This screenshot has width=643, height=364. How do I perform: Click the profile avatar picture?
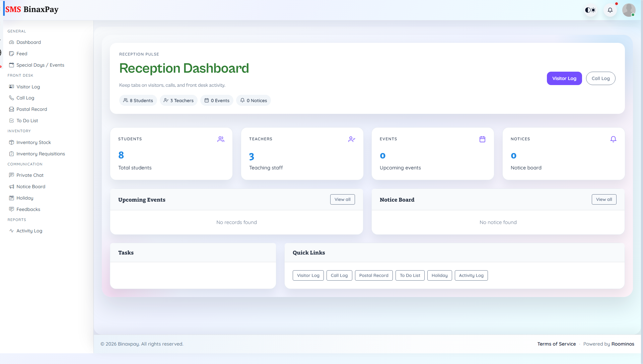[629, 10]
